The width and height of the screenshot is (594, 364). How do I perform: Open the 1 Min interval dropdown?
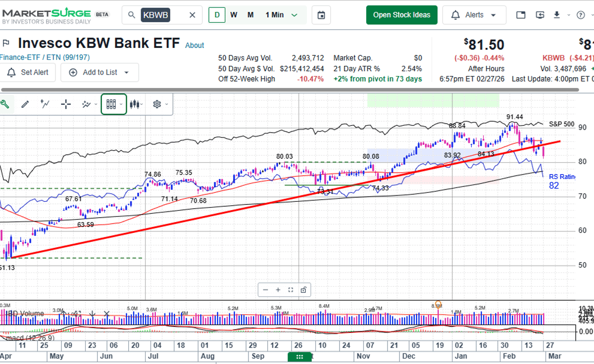coord(280,15)
